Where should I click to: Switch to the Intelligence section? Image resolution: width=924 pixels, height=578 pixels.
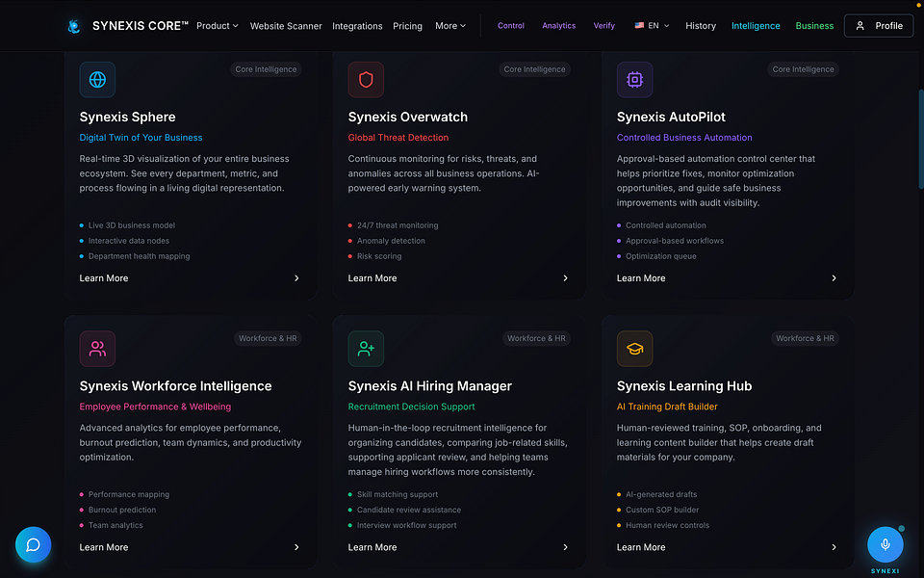click(756, 26)
